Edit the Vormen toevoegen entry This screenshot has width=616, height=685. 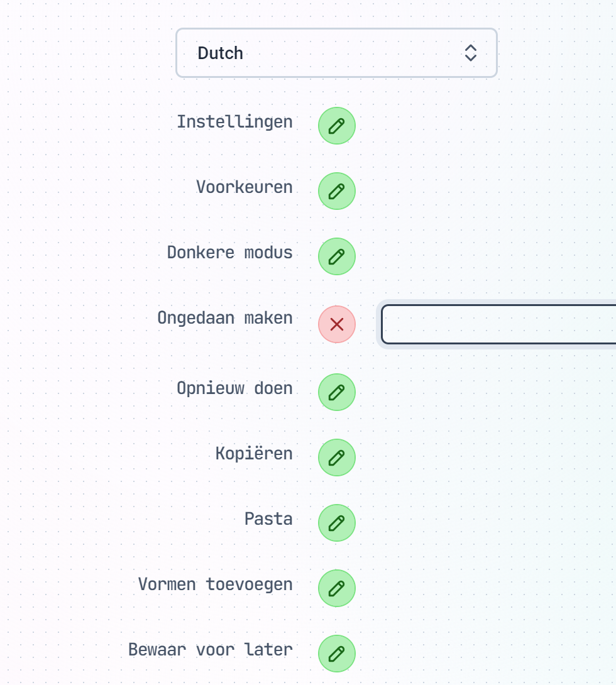point(336,588)
